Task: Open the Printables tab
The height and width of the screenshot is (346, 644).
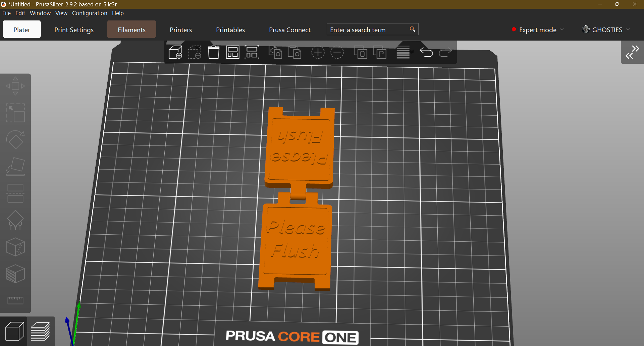Action: pos(230,30)
